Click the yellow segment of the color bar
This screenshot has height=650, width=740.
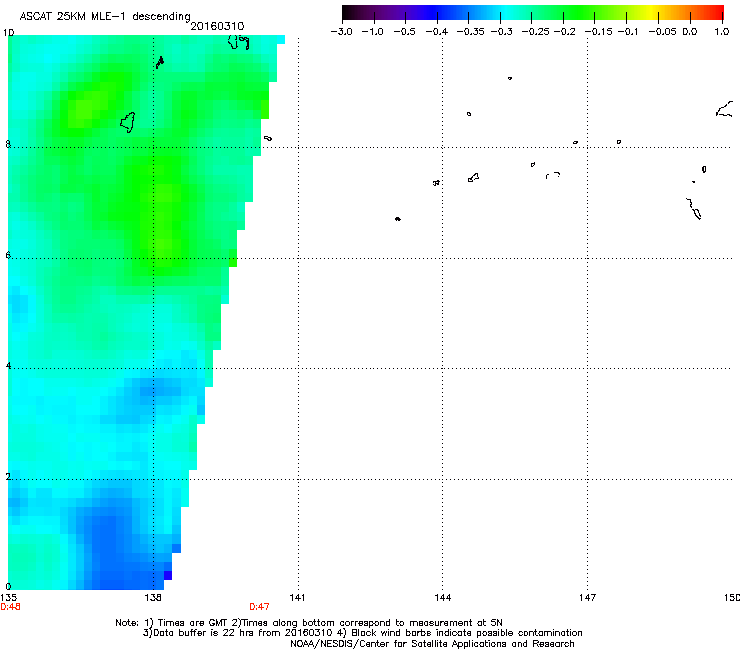click(651, 13)
